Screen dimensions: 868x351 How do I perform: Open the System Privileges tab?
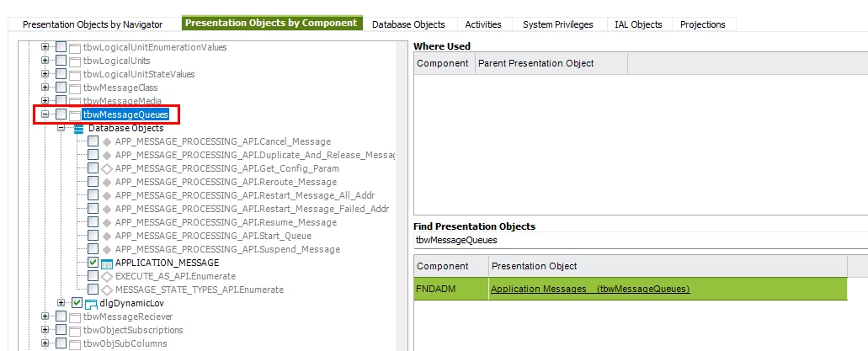557,24
